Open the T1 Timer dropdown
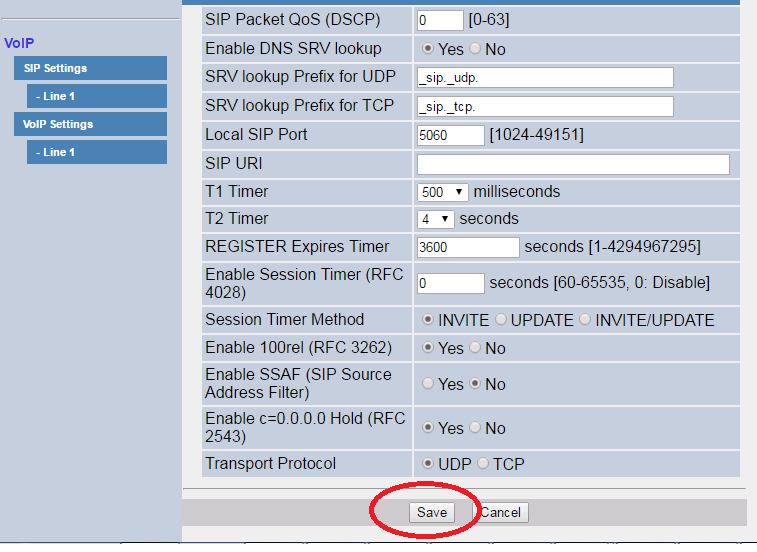Viewport: 757px width, 552px height. click(443, 192)
